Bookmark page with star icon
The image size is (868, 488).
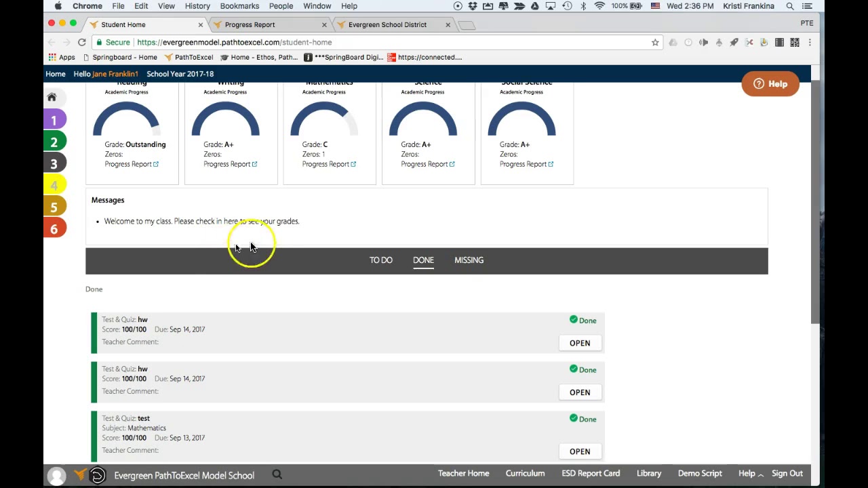click(655, 42)
